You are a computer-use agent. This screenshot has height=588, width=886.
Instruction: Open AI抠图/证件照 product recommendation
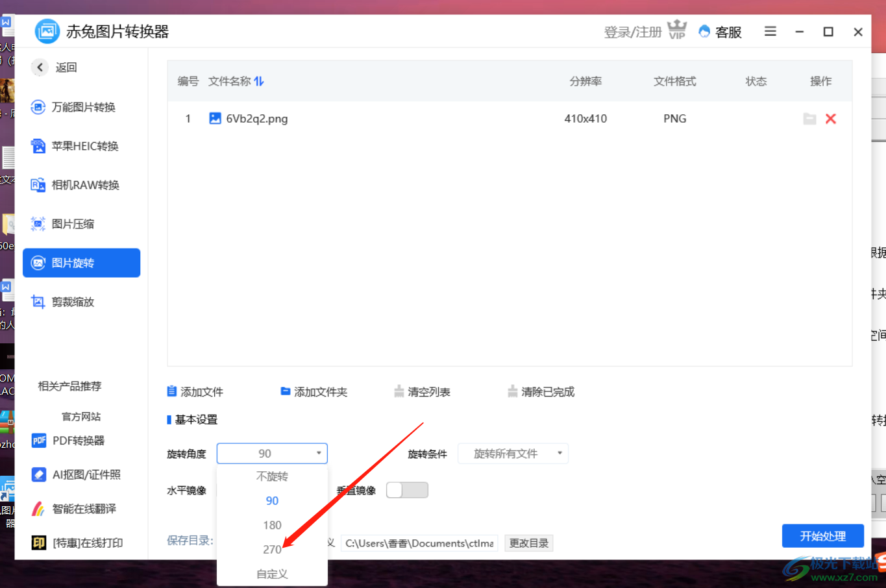76,474
